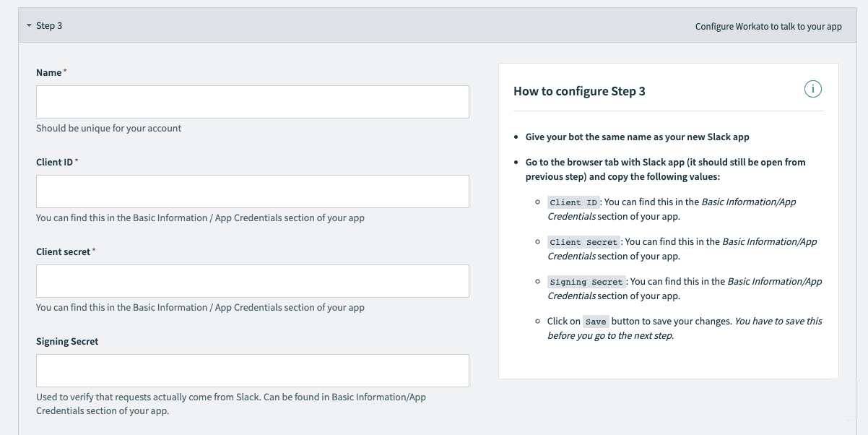868x435 pixels.
Task: Click the "Save" code tag in instructions
Action: coord(596,322)
